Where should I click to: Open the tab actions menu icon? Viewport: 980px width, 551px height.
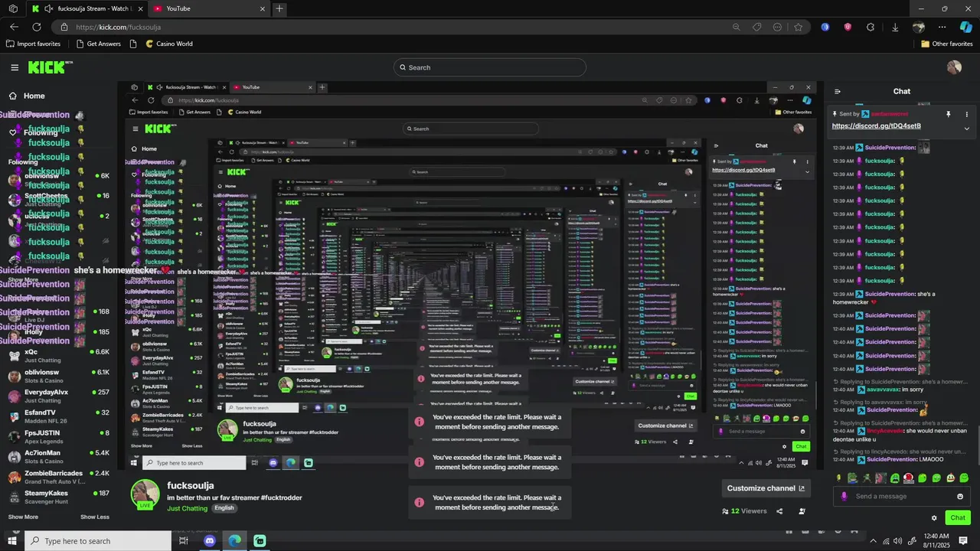click(13, 8)
